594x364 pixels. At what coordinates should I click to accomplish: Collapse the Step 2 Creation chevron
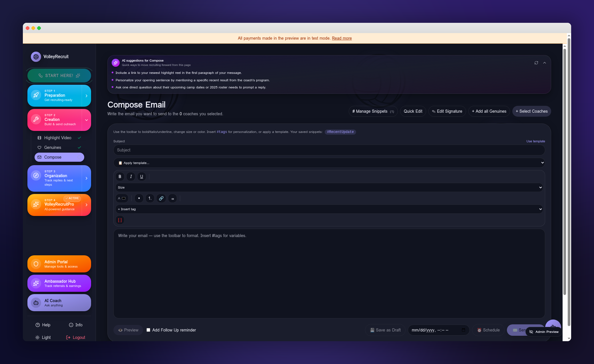click(87, 120)
